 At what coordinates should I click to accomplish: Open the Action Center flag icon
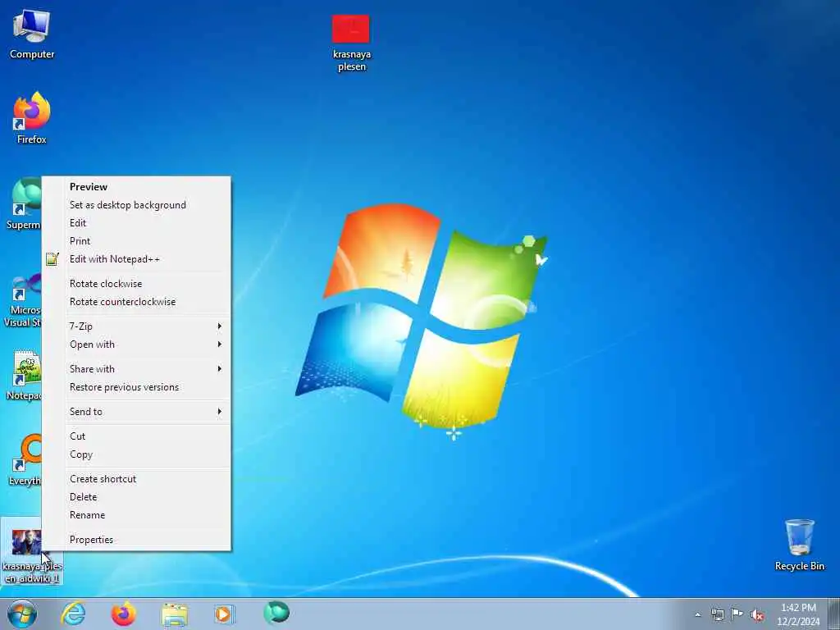point(737,614)
